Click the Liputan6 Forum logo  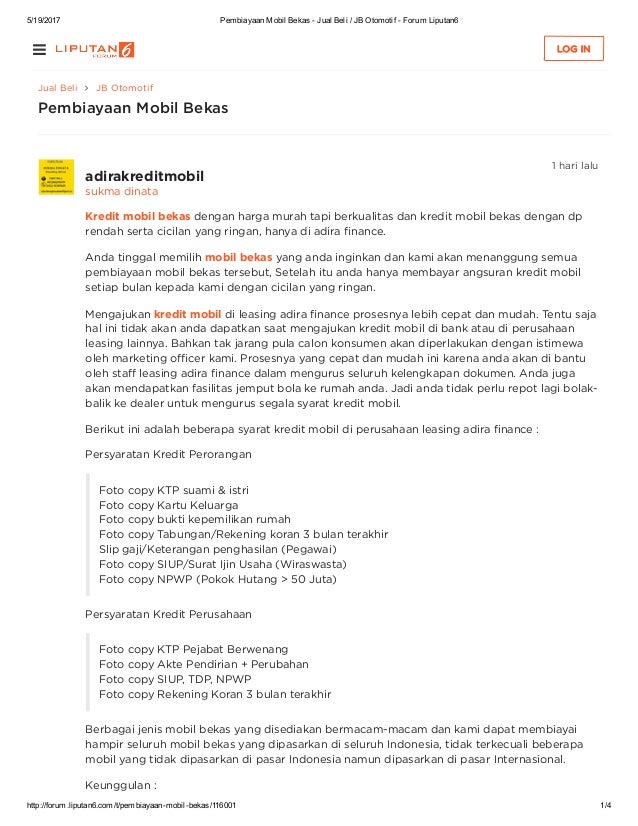pyautogui.click(x=95, y=50)
